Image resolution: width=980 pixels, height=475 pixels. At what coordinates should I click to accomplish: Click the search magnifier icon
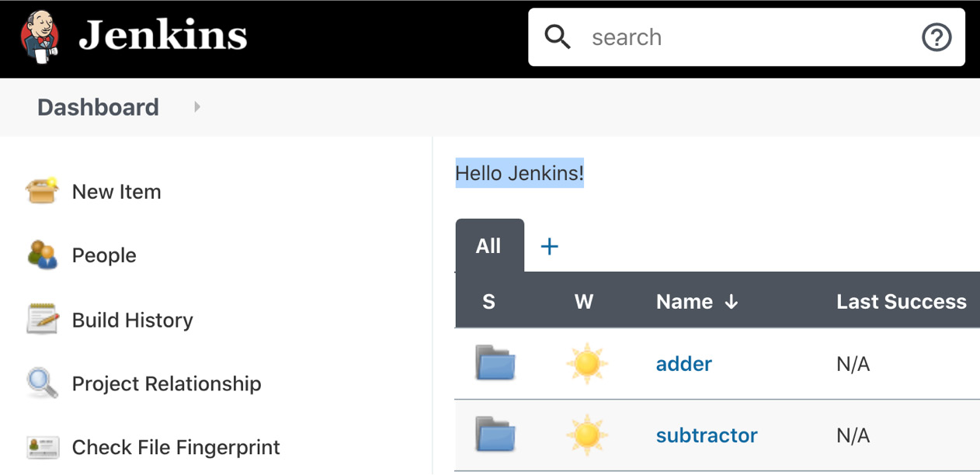click(557, 36)
